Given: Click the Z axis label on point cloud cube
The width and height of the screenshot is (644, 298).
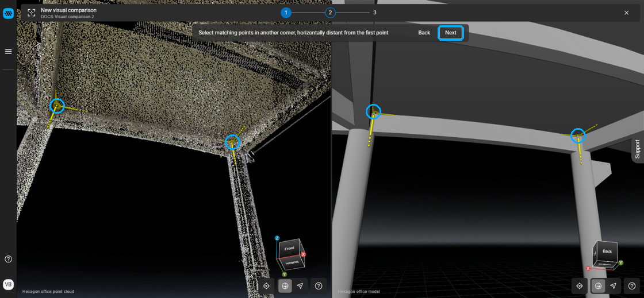Looking at the screenshot, I should (277, 238).
